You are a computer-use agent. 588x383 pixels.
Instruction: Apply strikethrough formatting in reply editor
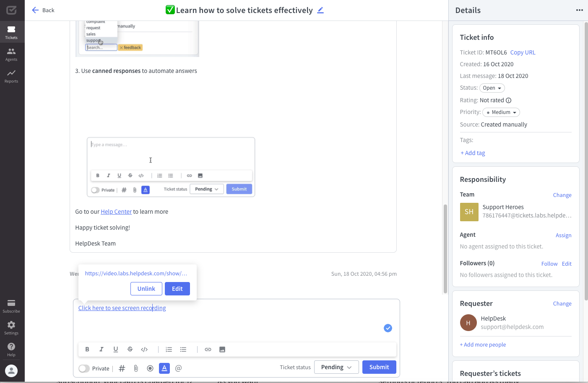130,349
